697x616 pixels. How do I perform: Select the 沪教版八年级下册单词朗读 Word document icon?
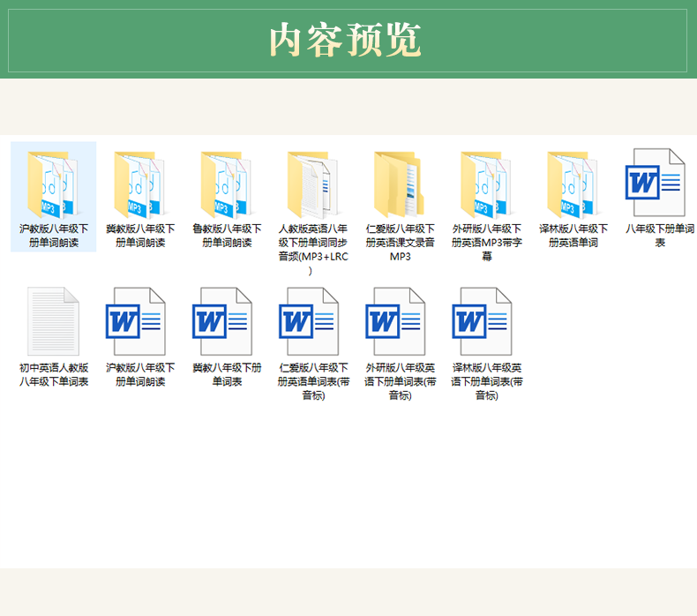pos(136,321)
